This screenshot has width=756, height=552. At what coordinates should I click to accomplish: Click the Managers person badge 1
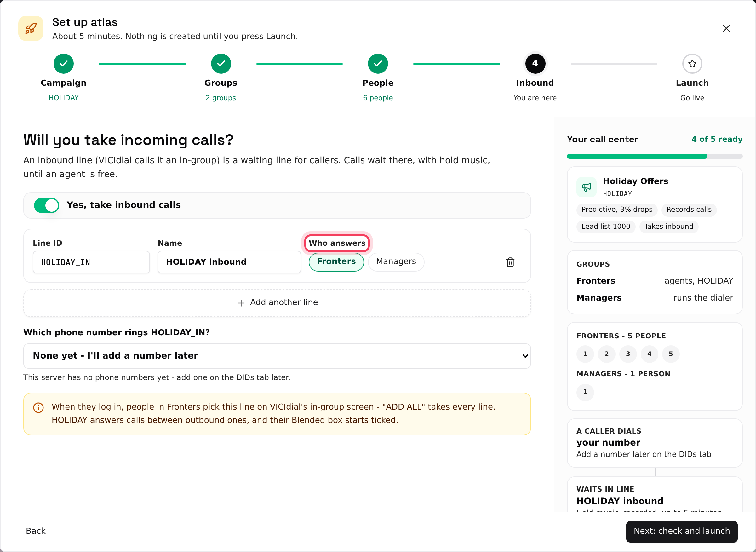pyautogui.click(x=585, y=392)
